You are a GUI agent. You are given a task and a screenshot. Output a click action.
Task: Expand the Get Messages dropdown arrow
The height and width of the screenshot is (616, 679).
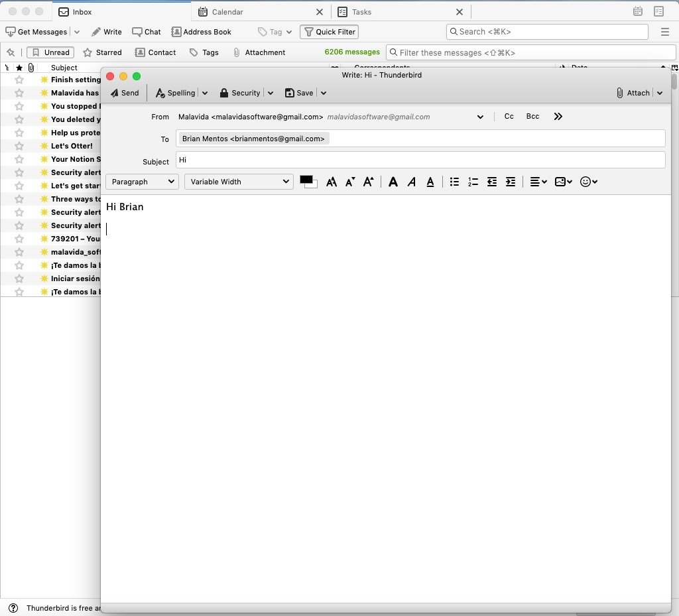point(77,32)
